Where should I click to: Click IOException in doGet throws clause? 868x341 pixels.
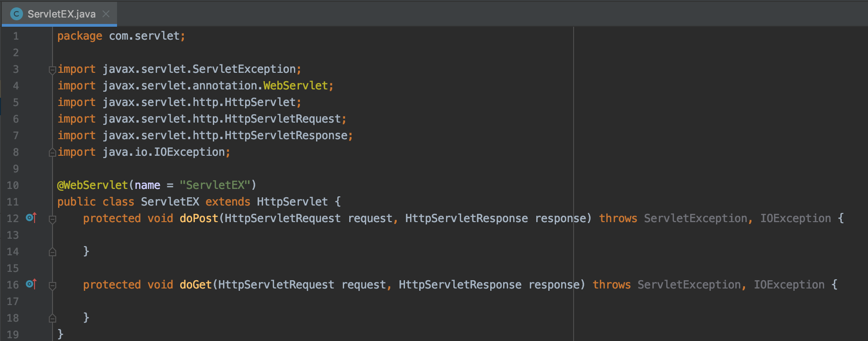789,285
